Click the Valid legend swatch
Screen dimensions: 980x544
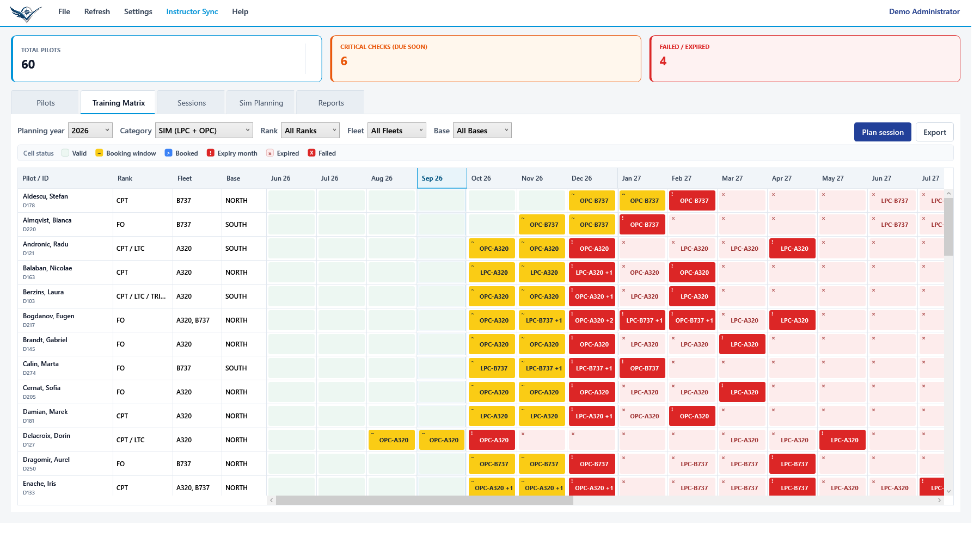[65, 153]
